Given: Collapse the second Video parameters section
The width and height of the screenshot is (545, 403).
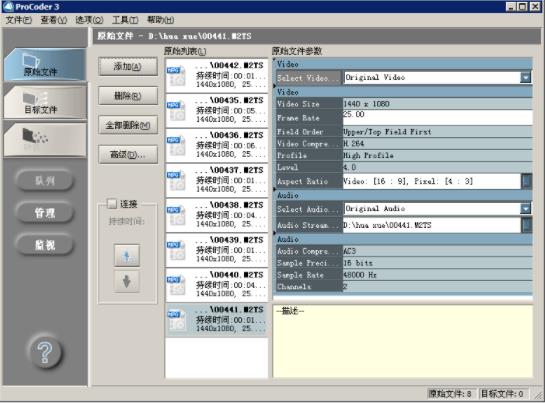Looking at the screenshot, I should [402, 92].
